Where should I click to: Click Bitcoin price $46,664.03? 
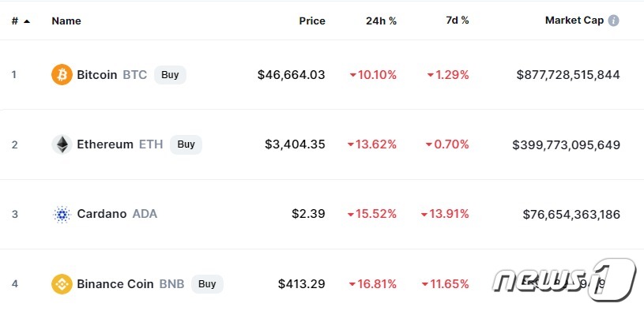(292, 75)
